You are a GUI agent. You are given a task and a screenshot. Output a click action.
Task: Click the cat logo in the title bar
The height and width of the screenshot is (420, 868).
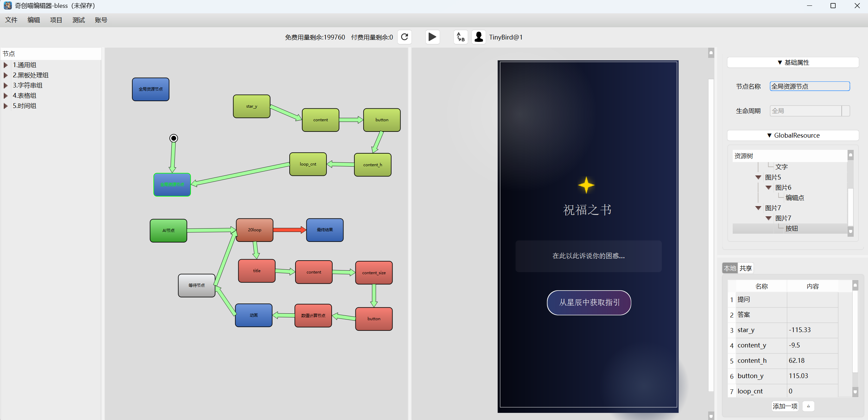tap(7, 5)
